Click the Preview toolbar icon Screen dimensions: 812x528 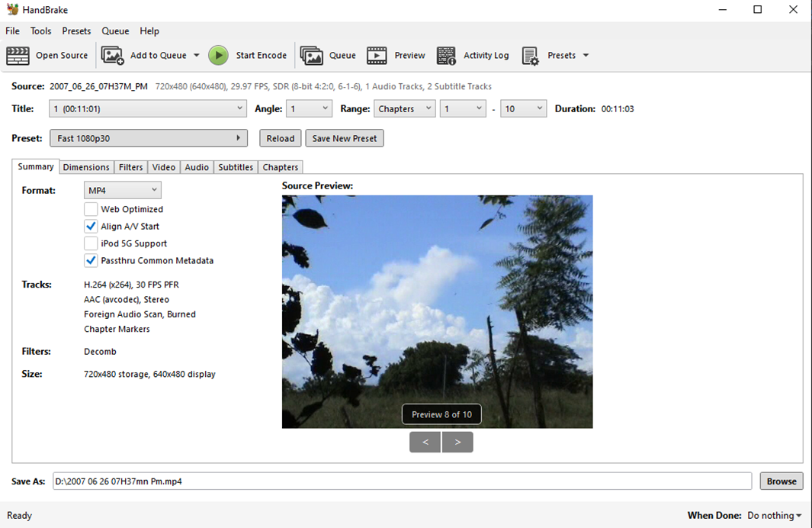[x=377, y=56]
